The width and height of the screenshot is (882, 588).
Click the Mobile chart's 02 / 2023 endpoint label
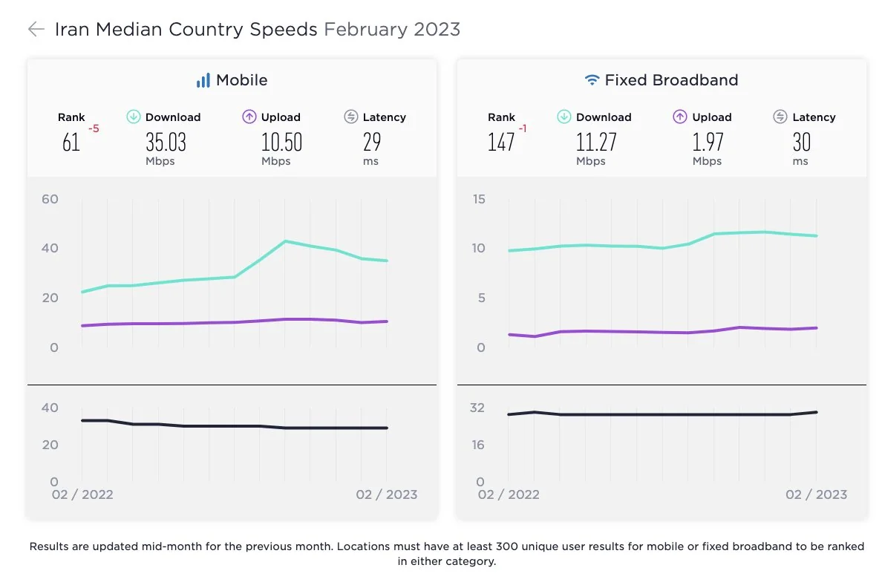[x=386, y=494]
